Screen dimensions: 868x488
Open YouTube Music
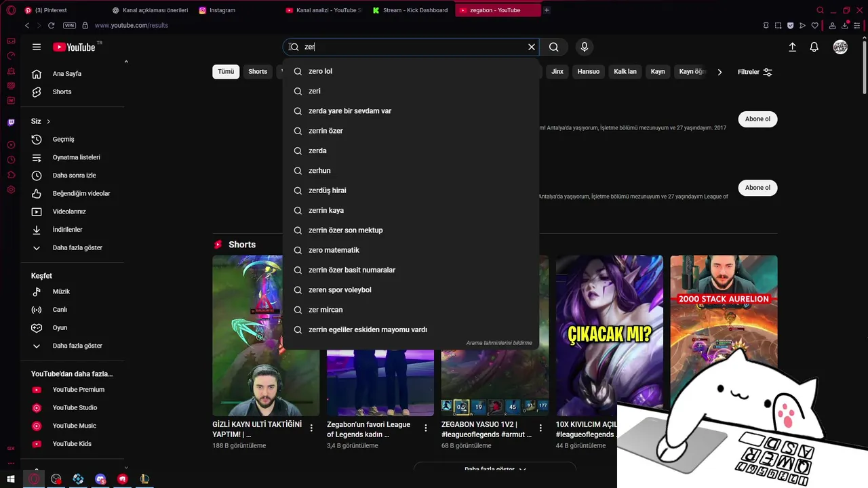(x=73, y=426)
